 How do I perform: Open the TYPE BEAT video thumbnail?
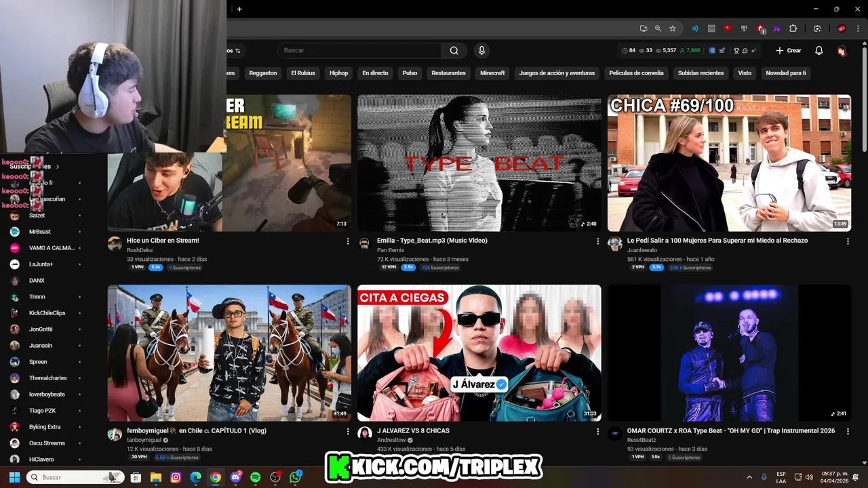click(x=479, y=163)
